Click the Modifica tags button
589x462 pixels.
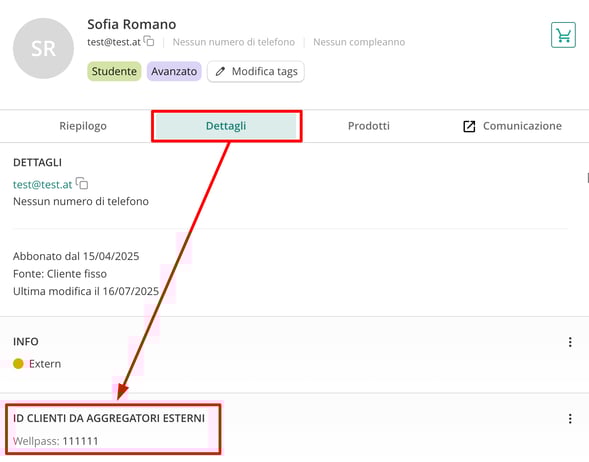(256, 71)
